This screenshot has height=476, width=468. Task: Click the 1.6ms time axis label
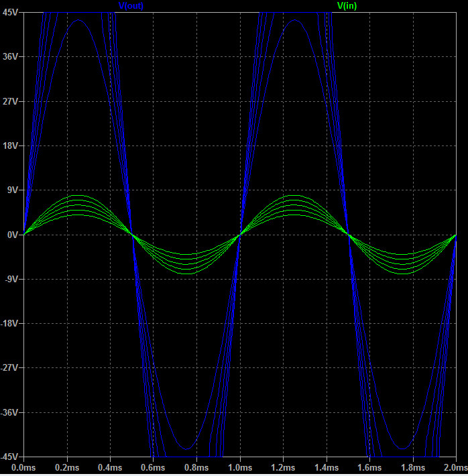[x=369, y=467]
